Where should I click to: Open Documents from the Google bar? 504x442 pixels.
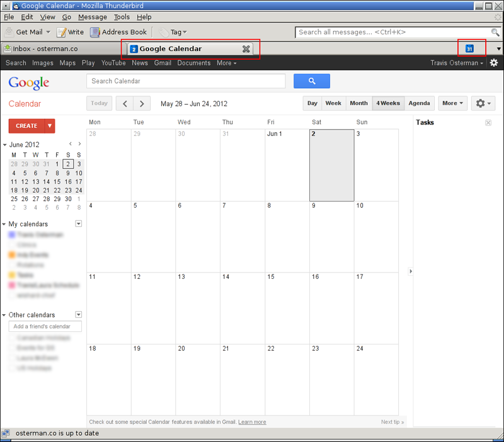[194, 63]
